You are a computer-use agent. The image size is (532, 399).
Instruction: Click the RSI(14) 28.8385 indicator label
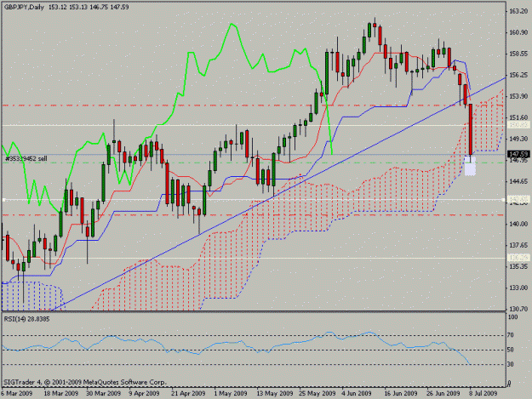(x=26, y=319)
